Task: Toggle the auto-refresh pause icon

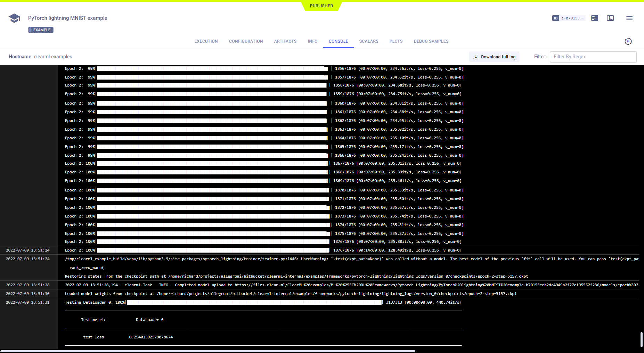Action: click(628, 41)
